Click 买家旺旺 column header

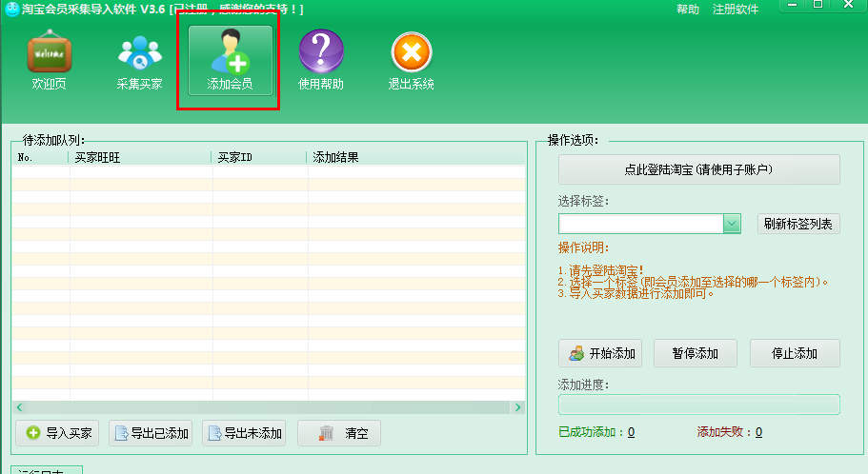[140, 158]
